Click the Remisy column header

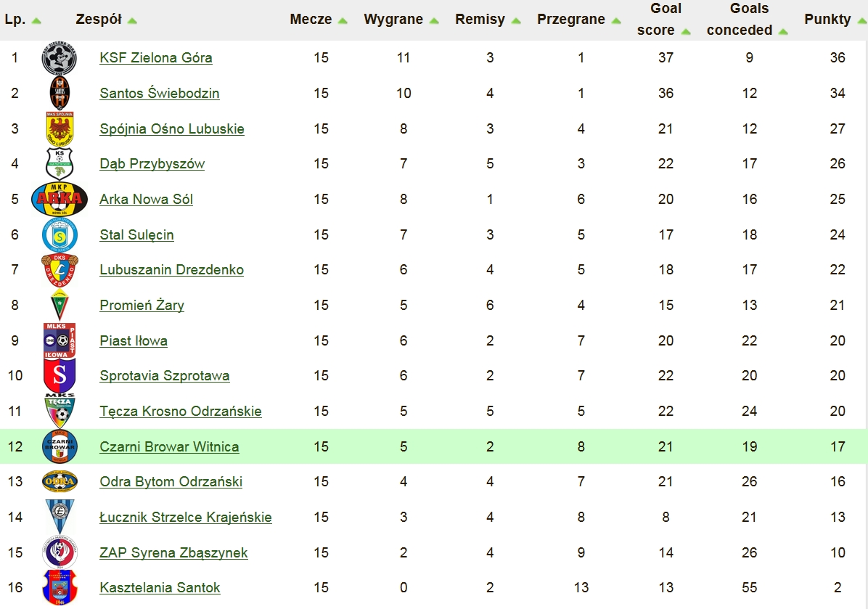(480, 20)
